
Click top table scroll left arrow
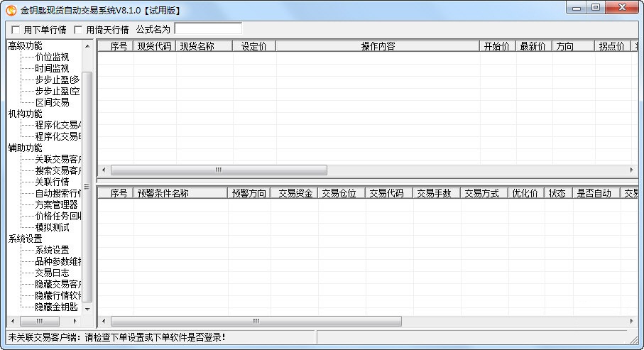click(104, 170)
